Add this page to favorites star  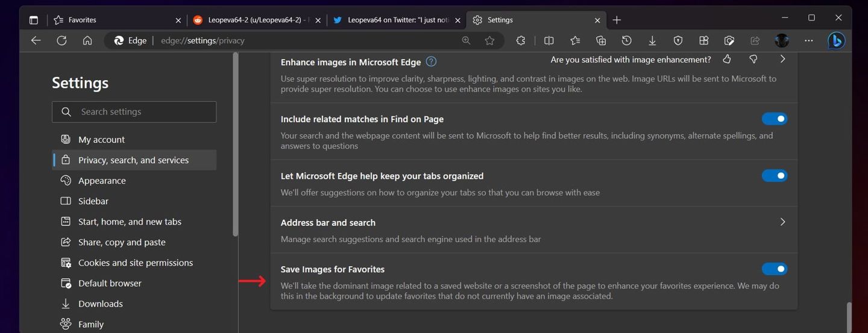[489, 40]
